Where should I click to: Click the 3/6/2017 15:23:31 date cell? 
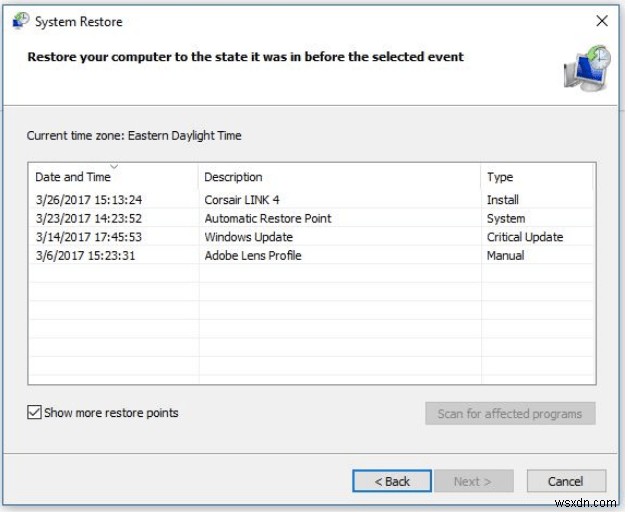(85, 255)
